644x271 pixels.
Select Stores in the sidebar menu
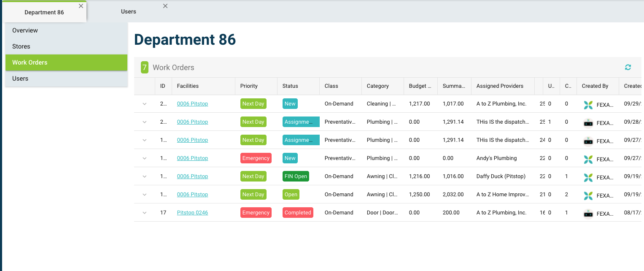pos(21,46)
